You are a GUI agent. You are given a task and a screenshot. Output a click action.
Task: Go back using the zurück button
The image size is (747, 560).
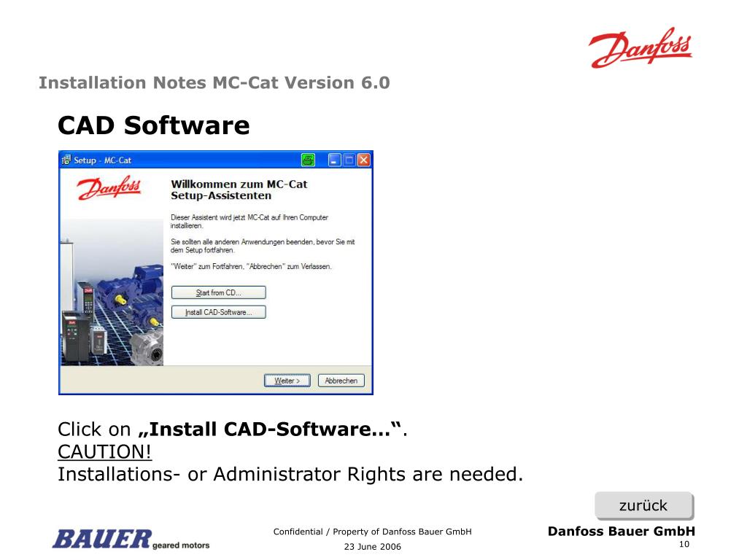coord(644,505)
